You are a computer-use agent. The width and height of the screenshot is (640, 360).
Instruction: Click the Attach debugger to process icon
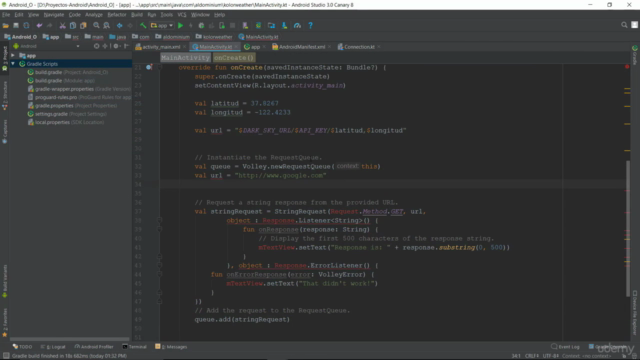coord(222,25)
